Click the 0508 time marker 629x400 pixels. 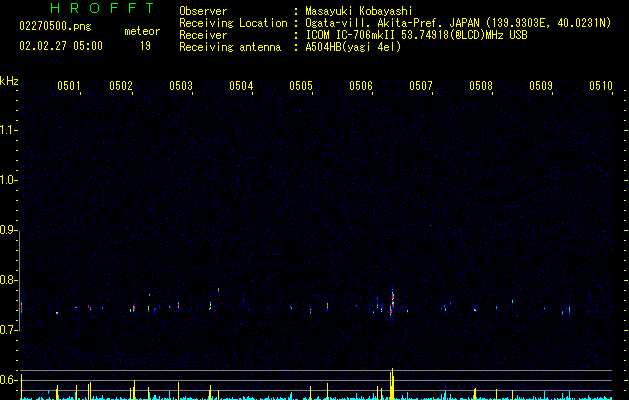(481, 86)
